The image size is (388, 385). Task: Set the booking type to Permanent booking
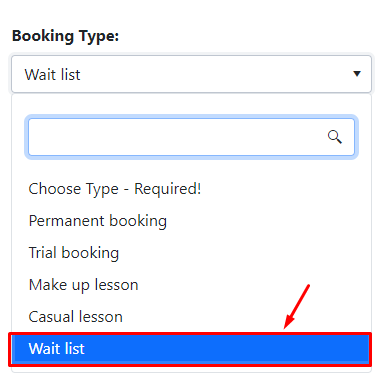coord(191,221)
